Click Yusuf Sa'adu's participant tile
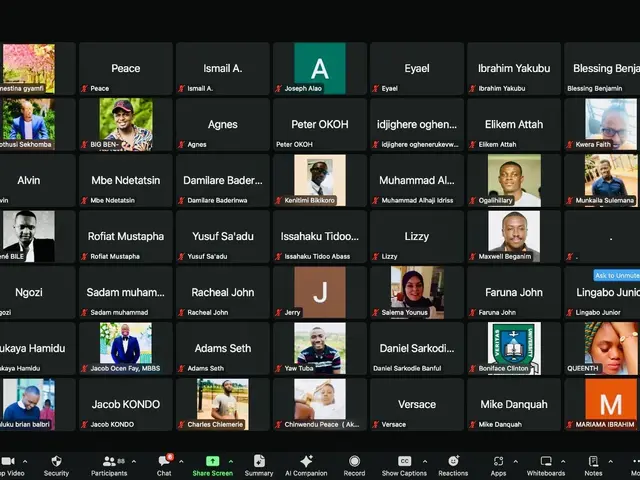 [223, 236]
